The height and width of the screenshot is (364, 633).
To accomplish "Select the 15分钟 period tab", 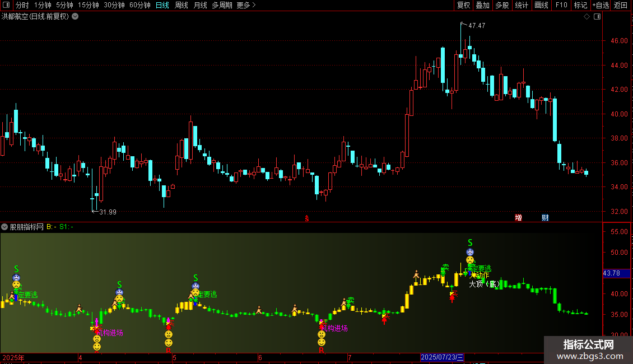I will pos(89,5).
